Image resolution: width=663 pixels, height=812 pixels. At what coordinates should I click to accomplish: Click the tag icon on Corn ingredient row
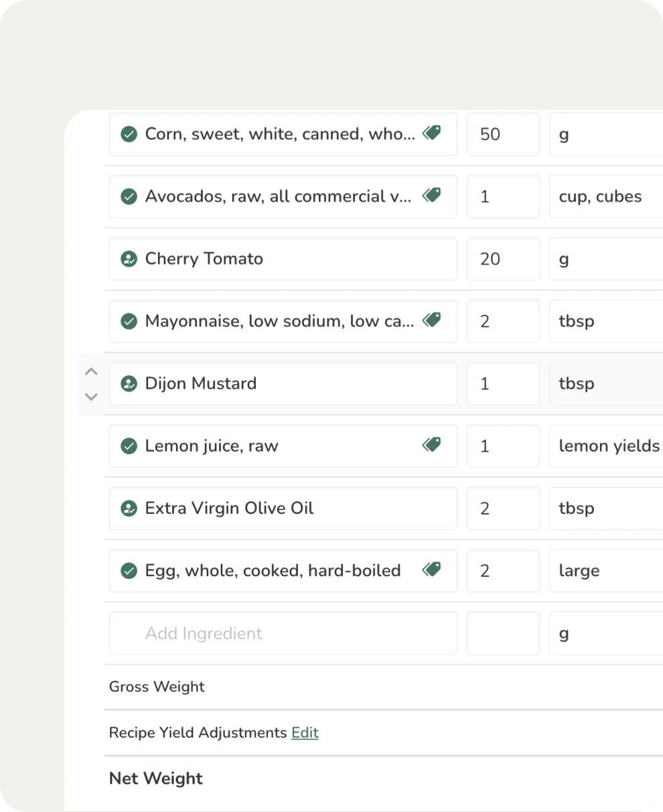432,133
